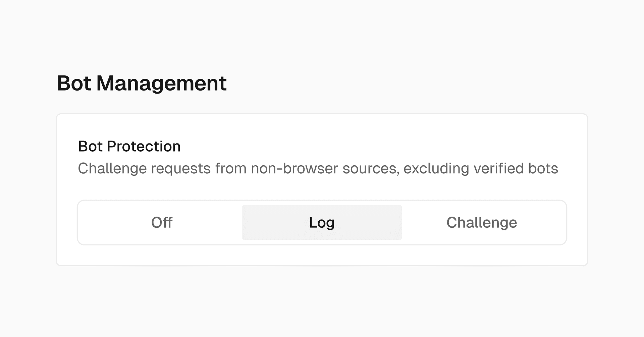The width and height of the screenshot is (644, 337).
Task: Click the Bot Protection label
Action: pos(129,146)
